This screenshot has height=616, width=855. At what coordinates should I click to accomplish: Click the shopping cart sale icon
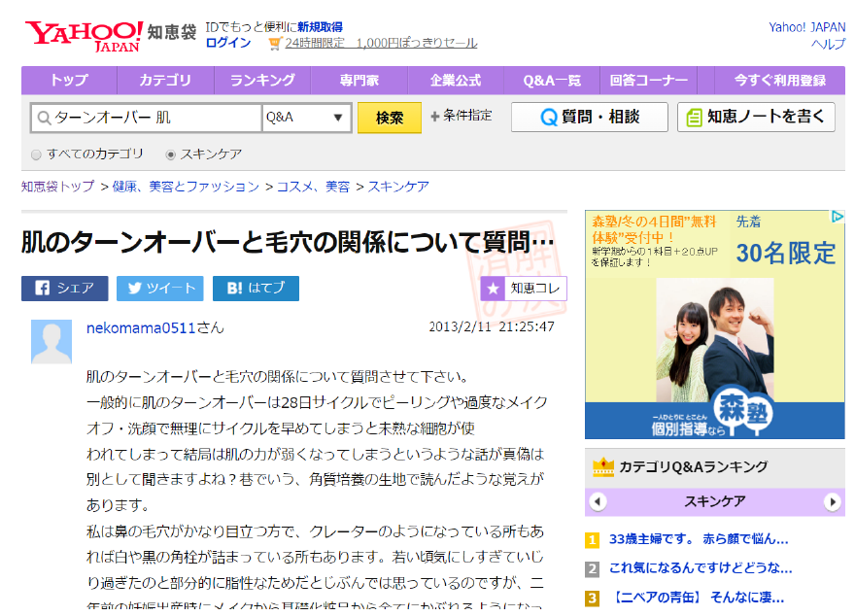[275, 43]
